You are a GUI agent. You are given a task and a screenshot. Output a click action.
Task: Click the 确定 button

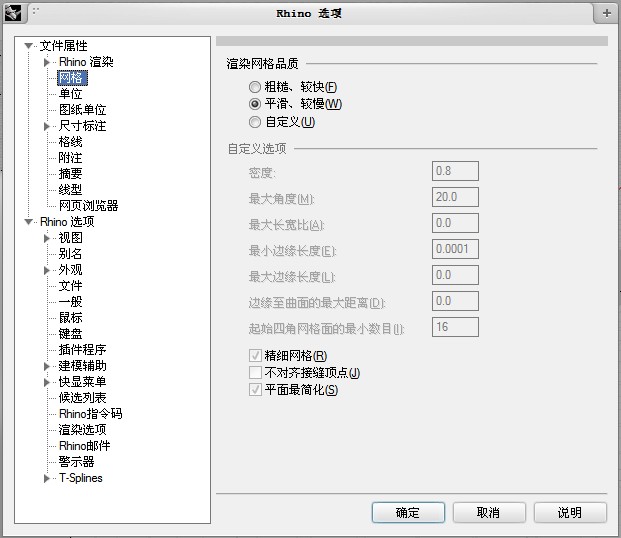408,513
